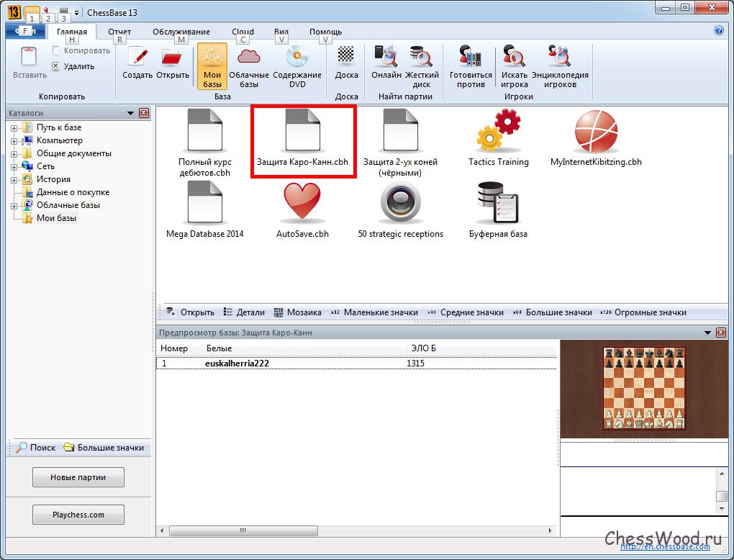The height and width of the screenshot is (560, 734).
Task: Open the Обслуживание ribbon tab
Action: pos(181,32)
